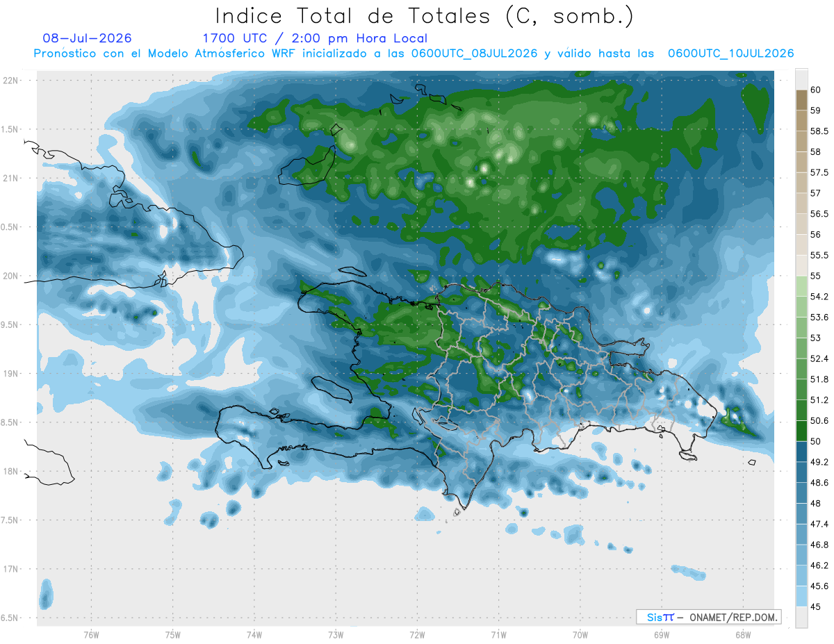Click the colorbar value "46.2"
834x644 pixels.
point(819,565)
